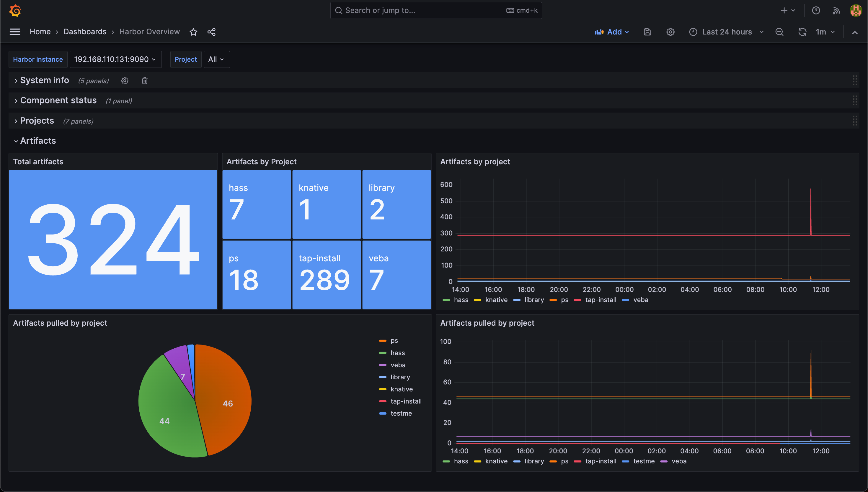Click the zoom out time range icon
The width and height of the screenshot is (868, 492).
click(779, 32)
